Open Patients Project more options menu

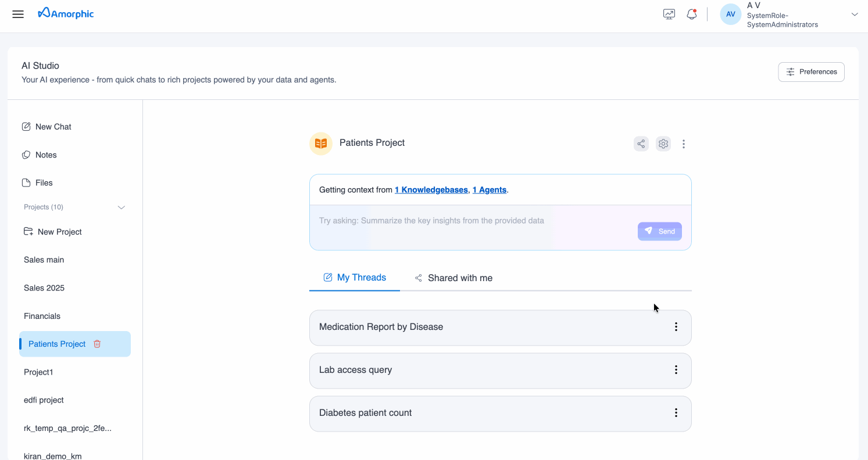pos(684,143)
